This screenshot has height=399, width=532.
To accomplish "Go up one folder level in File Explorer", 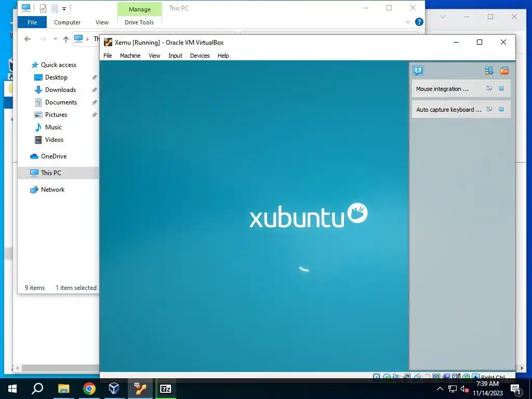I will [66, 39].
